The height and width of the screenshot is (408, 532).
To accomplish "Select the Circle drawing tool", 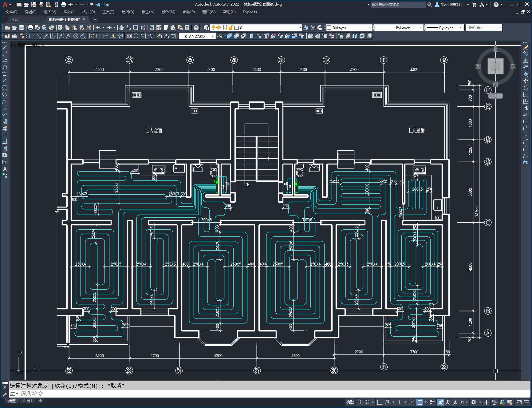I will click(5, 88).
